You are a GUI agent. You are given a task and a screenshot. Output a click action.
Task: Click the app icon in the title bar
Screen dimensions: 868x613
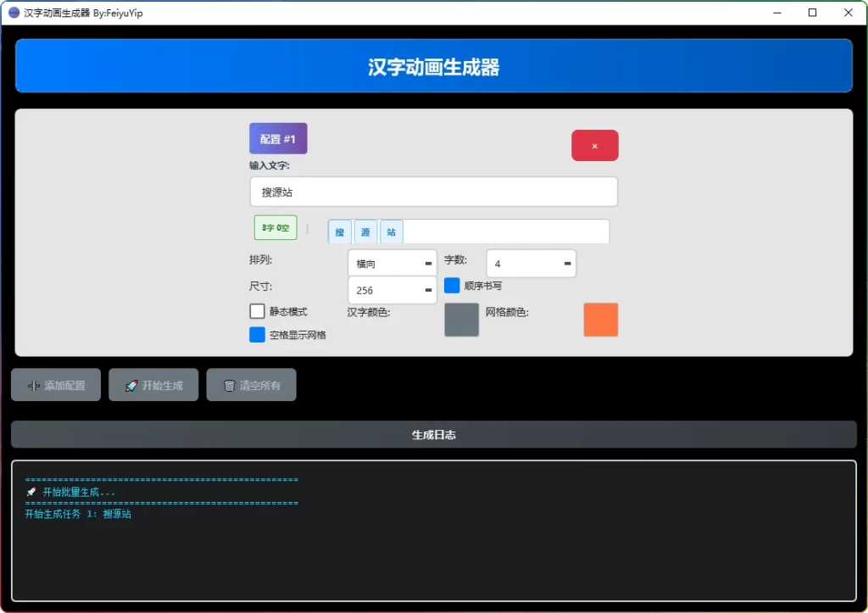pos(12,13)
